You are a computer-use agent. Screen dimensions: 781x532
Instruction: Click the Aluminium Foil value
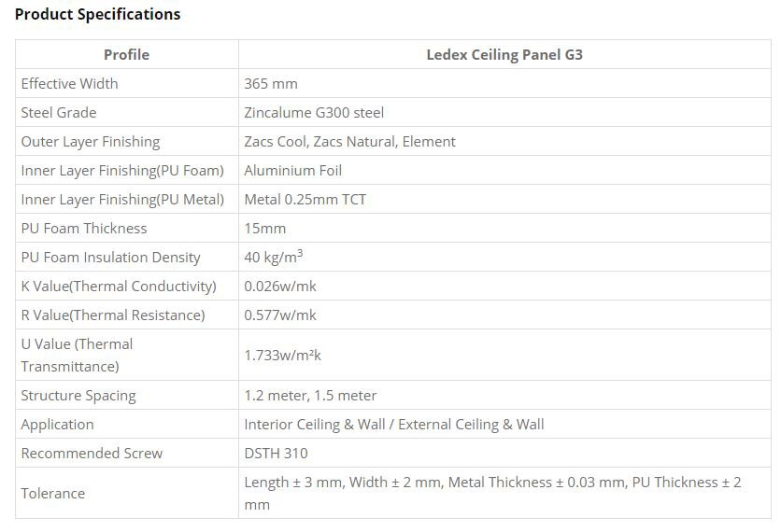tap(293, 170)
